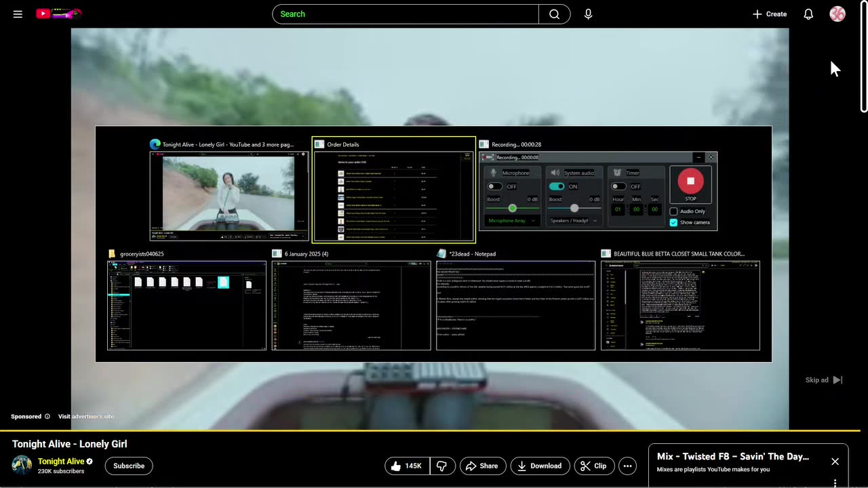Image resolution: width=868 pixels, height=488 pixels.
Task: Click the video title Tonight Alive - Lonely Girl
Action: click(x=70, y=444)
